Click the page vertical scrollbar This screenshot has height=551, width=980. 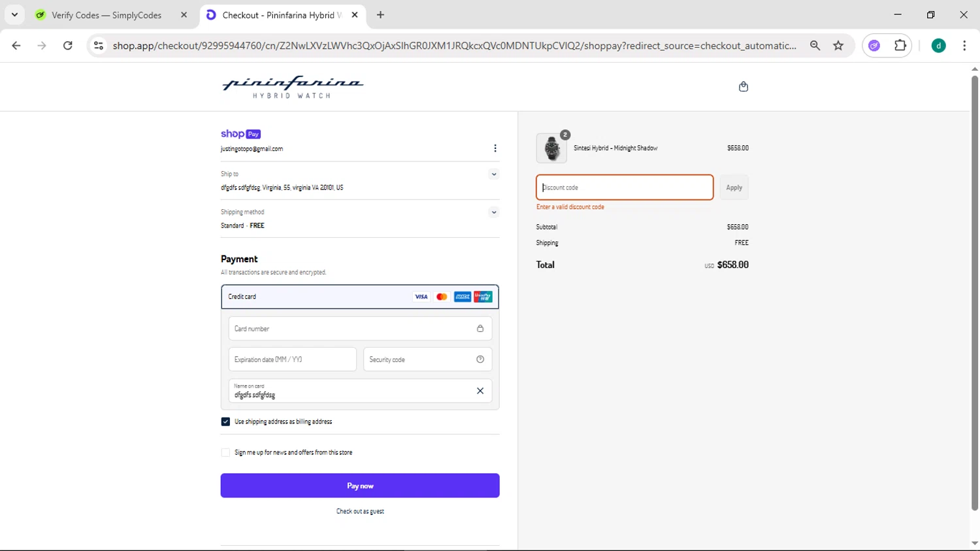coord(975,293)
